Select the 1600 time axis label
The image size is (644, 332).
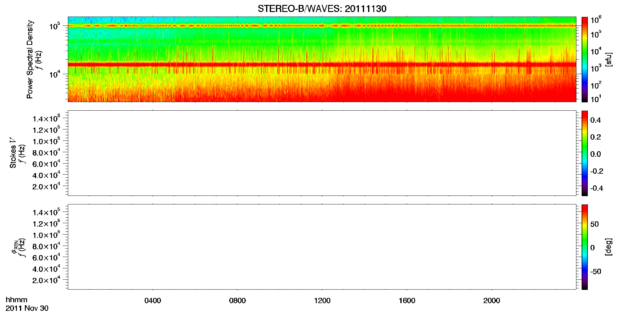pyautogui.click(x=407, y=301)
